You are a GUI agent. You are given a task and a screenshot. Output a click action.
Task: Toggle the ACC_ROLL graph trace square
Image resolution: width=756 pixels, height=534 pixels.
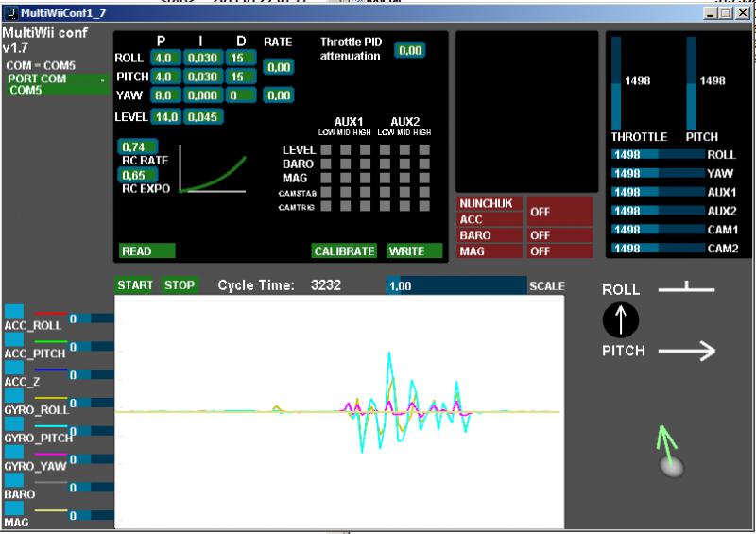coord(14,311)
